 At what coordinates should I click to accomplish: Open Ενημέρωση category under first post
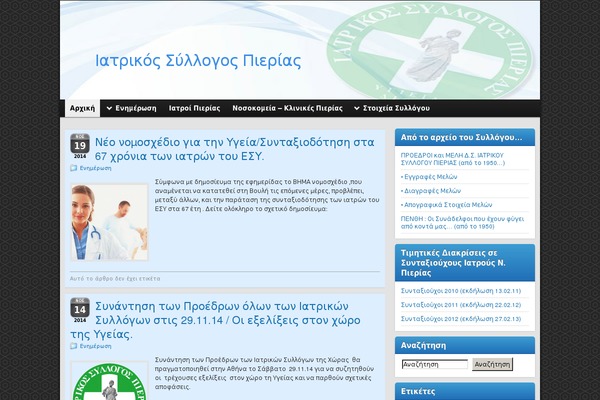tap(95, 168)
